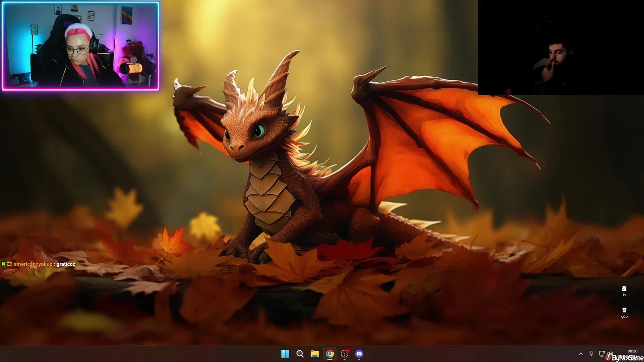
Task: Switch to Google Chrome in the taskbar
Action: tap(330, 354)
